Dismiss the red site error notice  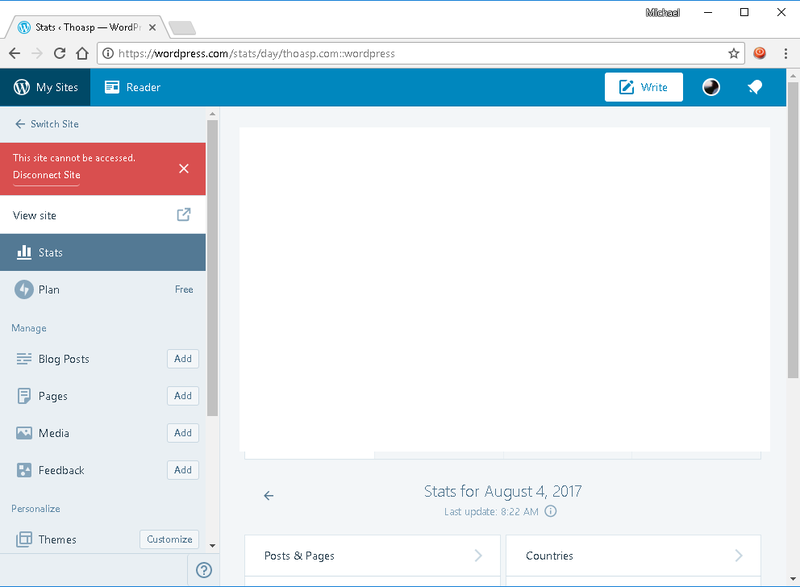pyautogui.click(x=183, y=168)
